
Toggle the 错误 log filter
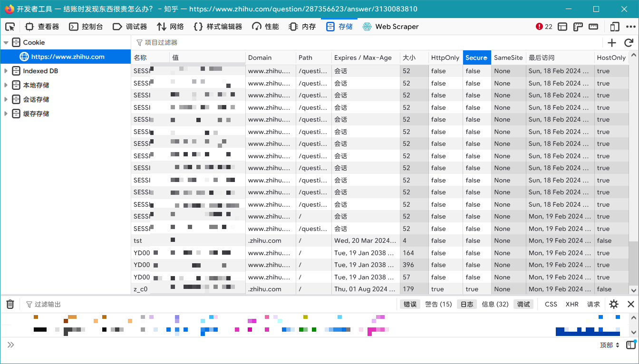(x=410, y=304)
